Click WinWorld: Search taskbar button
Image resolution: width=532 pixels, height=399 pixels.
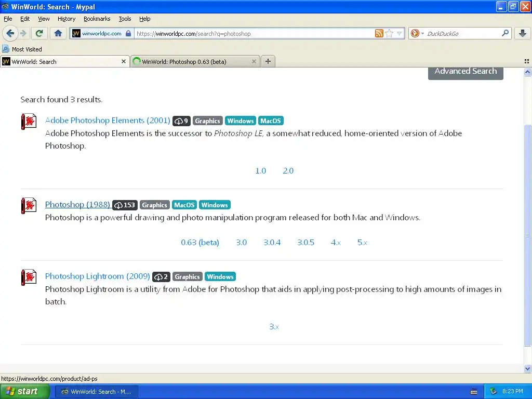tap(96, 392)
